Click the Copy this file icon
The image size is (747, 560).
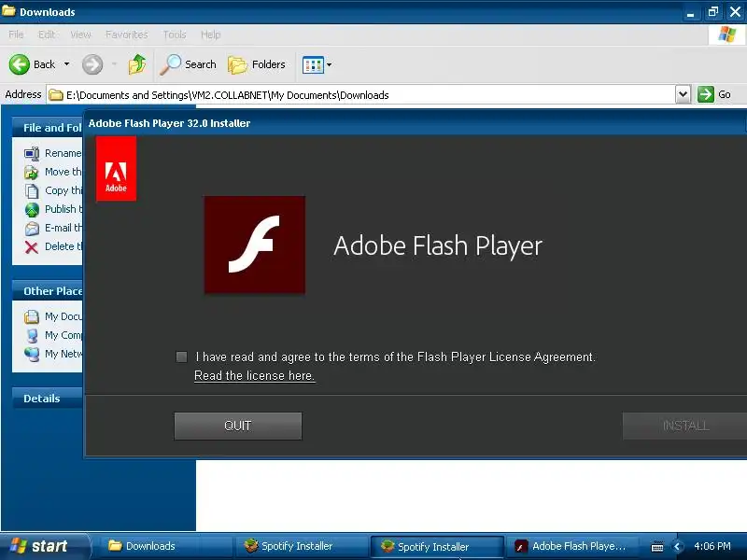(x=32, y=191)
